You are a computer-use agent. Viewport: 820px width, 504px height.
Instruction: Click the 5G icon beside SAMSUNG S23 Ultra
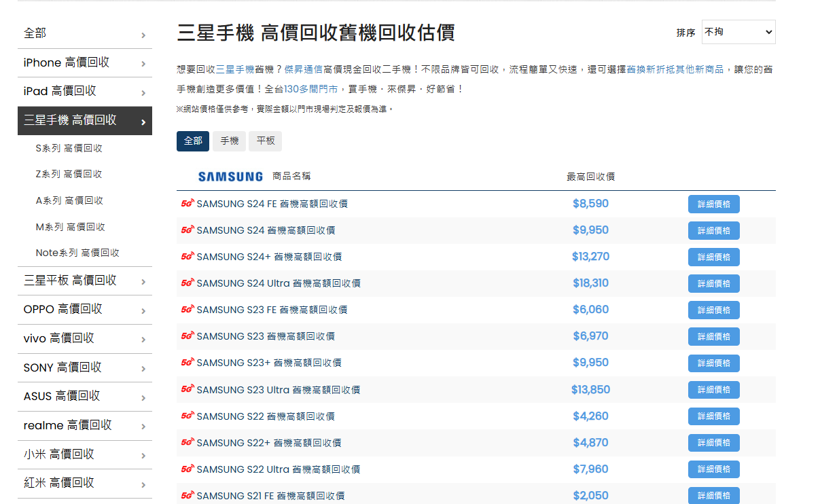188,389
